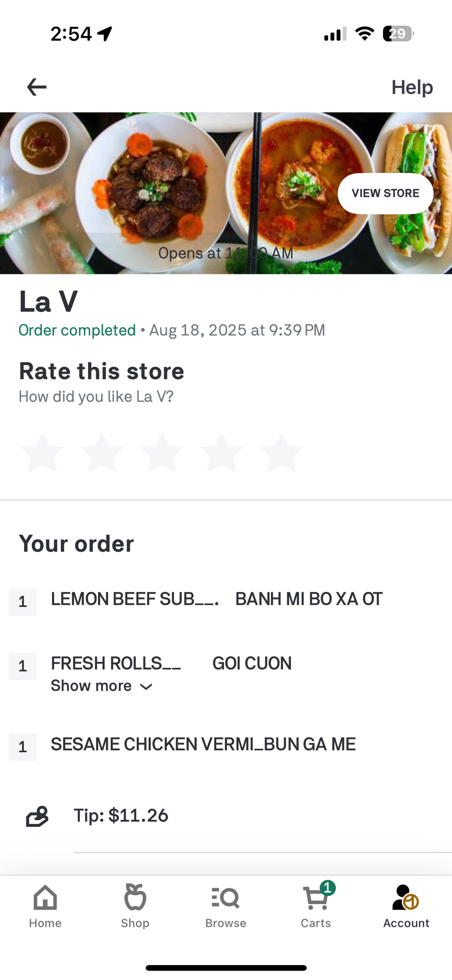The image size is (452, 980).
Task: Tap the Browse search icon
Action: point(226,898)
